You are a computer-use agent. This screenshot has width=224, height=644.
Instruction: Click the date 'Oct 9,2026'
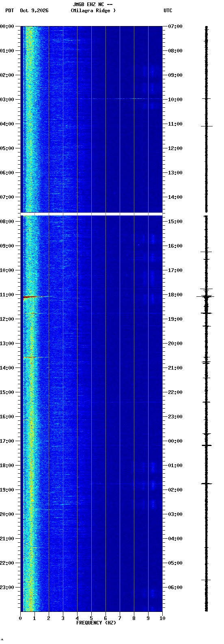coord(34,11)
